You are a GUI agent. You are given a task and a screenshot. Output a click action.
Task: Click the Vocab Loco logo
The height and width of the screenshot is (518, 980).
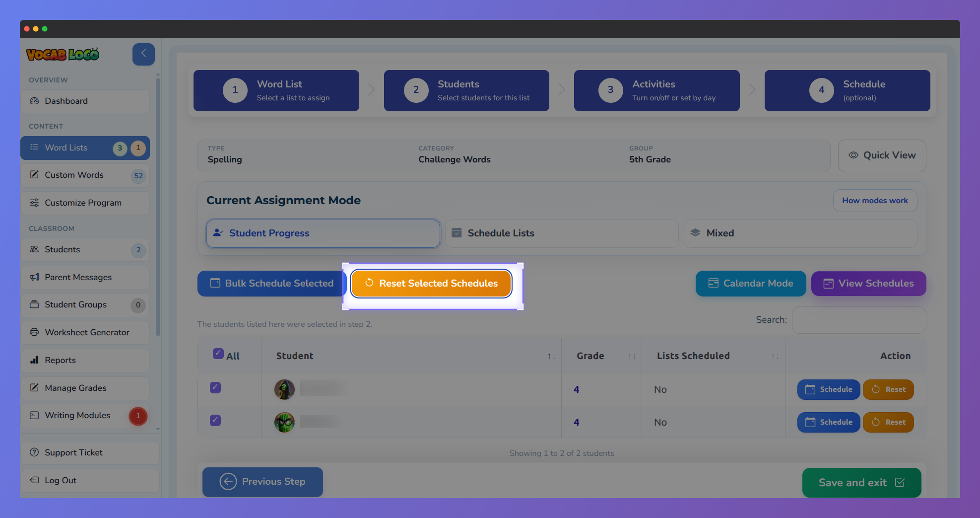pos(63,54)
